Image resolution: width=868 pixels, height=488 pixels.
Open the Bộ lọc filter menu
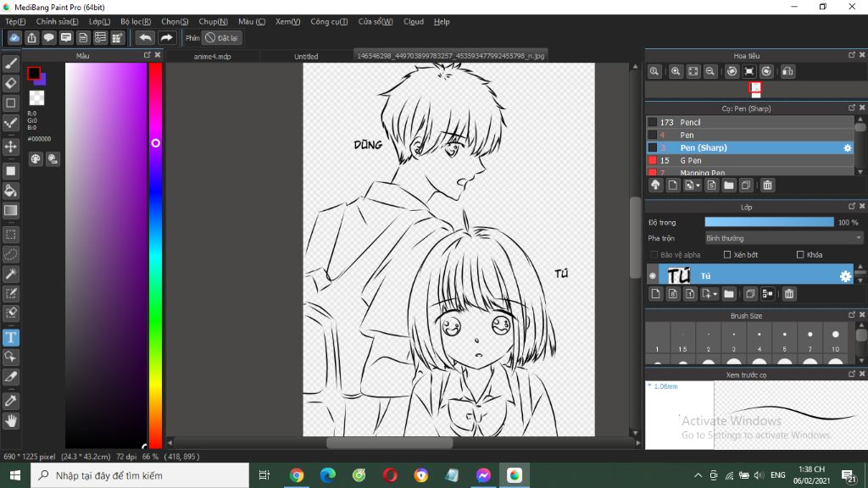coord(136,21)
